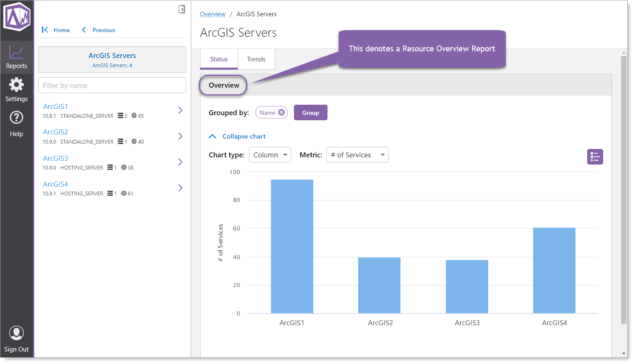Image resolution: width=634 pixels, height=364 pixels.
Task: Open Help from the left sidebar
Action: pos(16,123)
